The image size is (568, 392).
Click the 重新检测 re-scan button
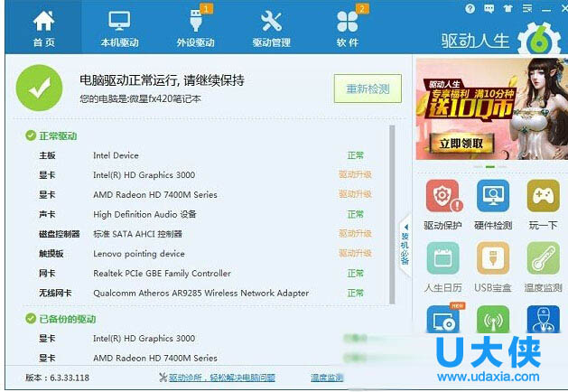[x=368, y=89]
